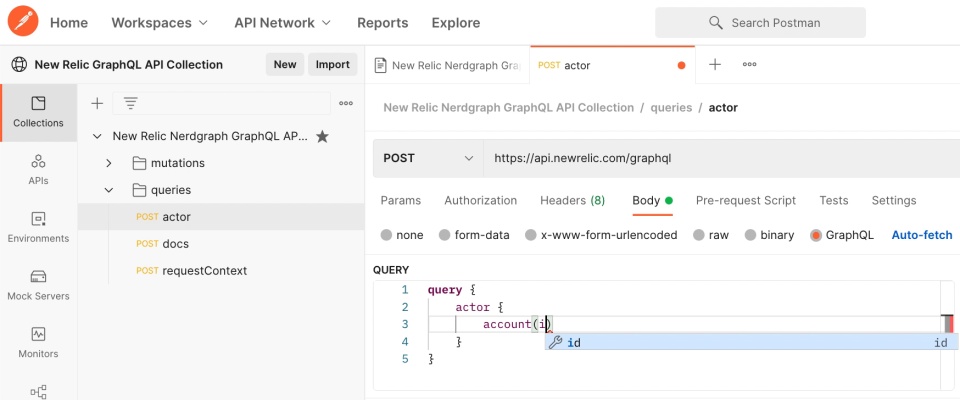Screen dimensions: 960x400
Task: Open Reports in top navigation
Action: [383, 23]
